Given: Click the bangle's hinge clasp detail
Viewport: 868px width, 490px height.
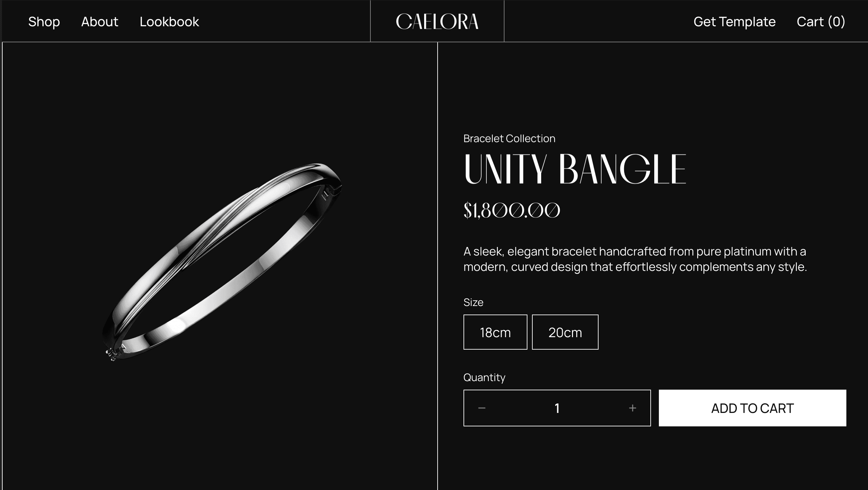Looking at the screenshot, I should coord(112,355).
